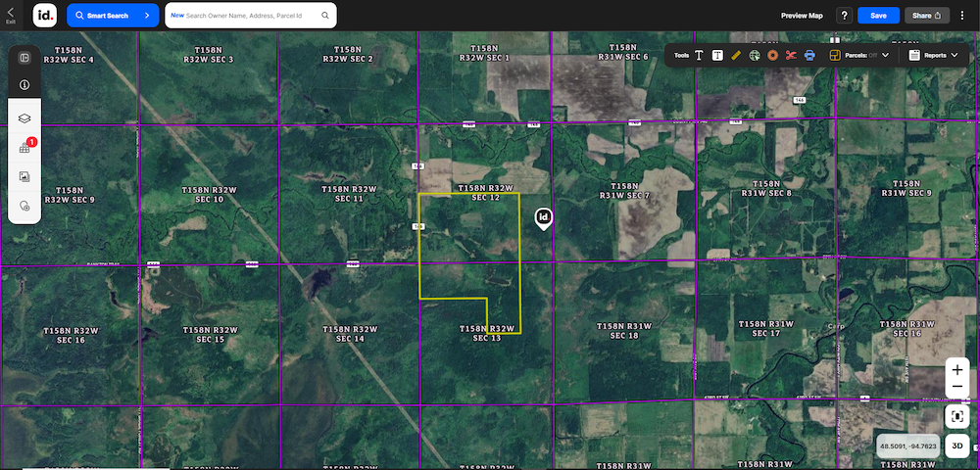Zoom in with the plus button
Viewport: 980px width, 470px height.
(957, 370)
